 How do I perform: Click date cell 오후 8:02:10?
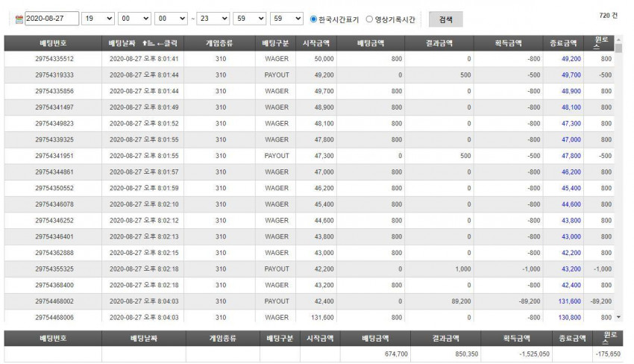click(144, 204)
